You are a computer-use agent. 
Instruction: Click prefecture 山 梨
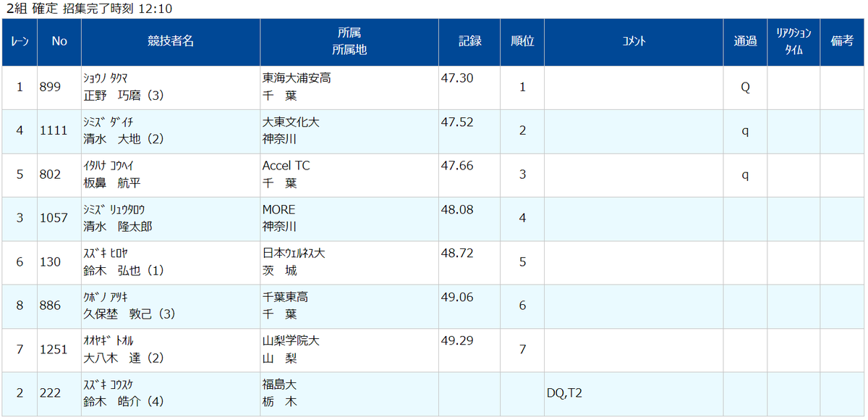tap(280, 358)
